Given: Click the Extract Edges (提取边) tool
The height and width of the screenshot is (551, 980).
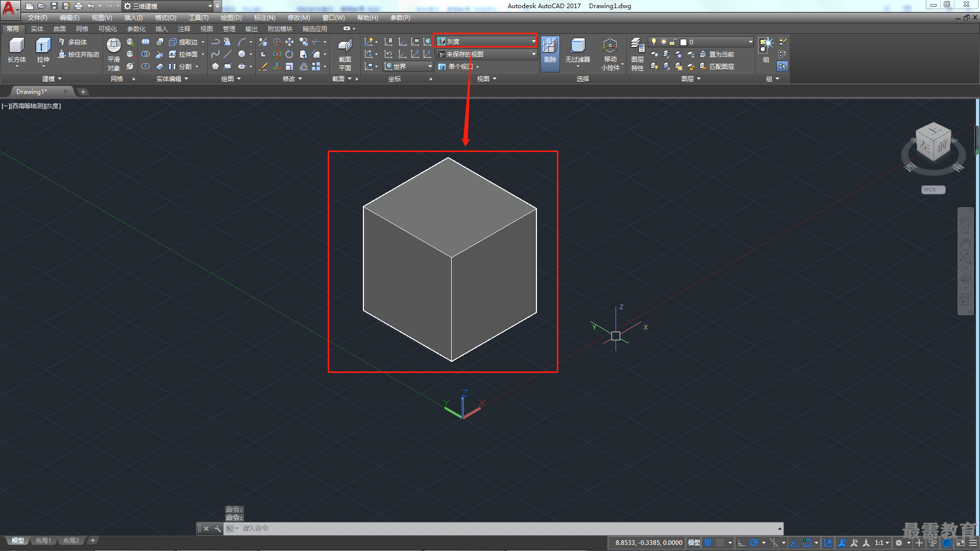Looking at the screenshot, I should click(184, 42).
